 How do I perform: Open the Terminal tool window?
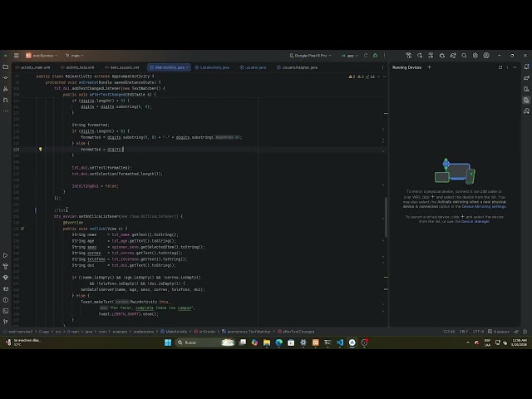click(6, 311)
